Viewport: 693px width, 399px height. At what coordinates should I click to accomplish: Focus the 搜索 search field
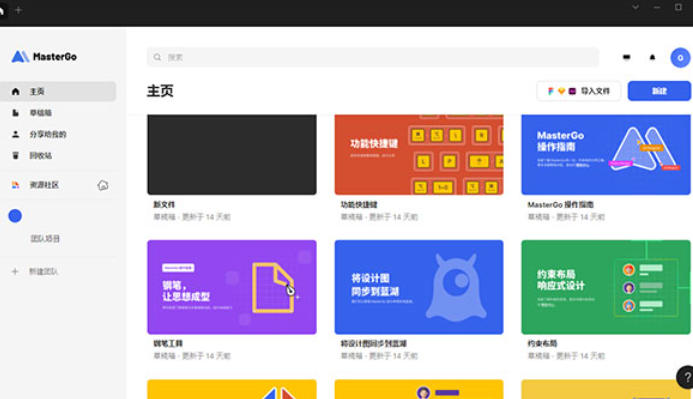pos(373,57)
